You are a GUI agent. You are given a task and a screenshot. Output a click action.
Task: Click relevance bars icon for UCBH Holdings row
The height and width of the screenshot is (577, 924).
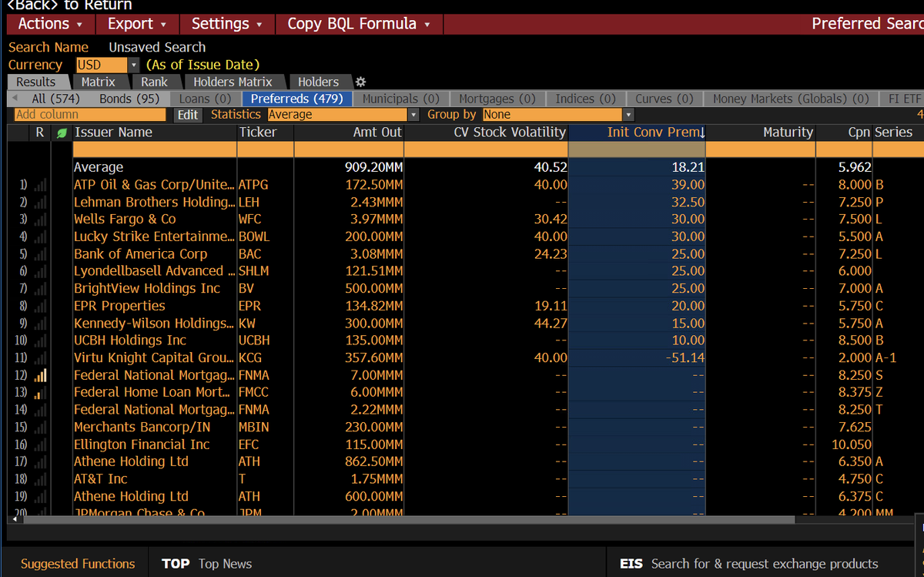tap(39, 340)
